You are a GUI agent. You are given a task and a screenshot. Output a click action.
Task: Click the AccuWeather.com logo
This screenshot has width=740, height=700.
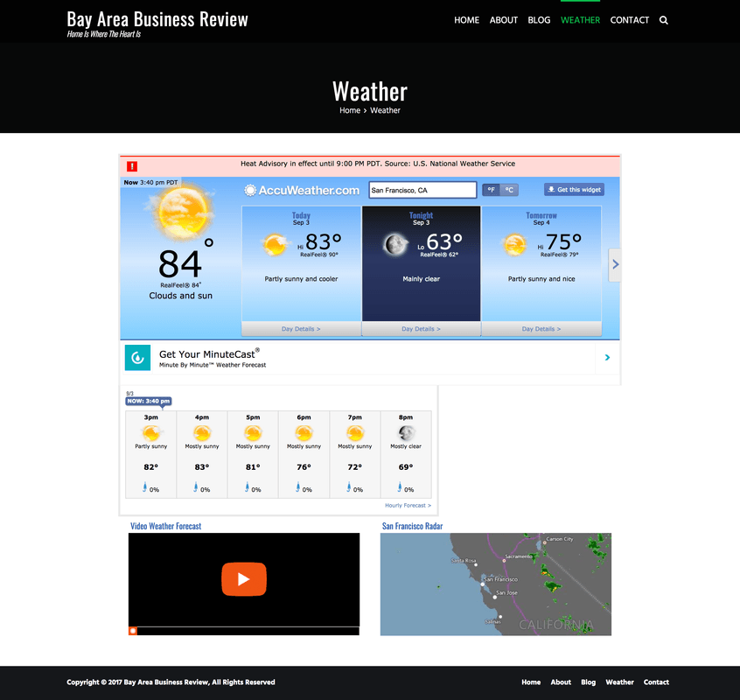[x=302, y=190]
